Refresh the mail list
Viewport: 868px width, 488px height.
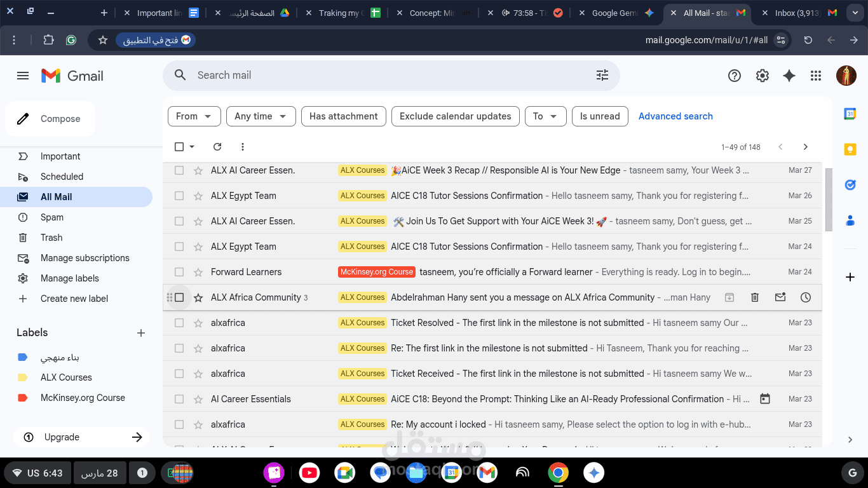coord(217,147)
